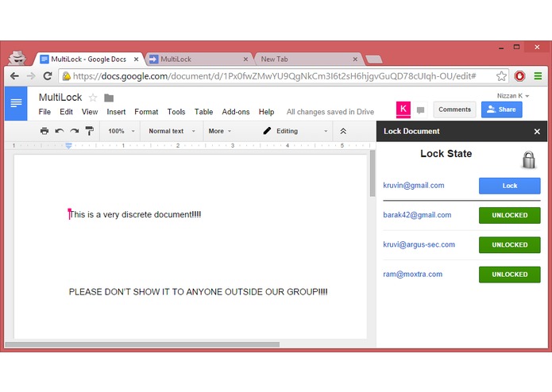
Task: Open a new browser tab button
Action: click(x=374, y=60)
